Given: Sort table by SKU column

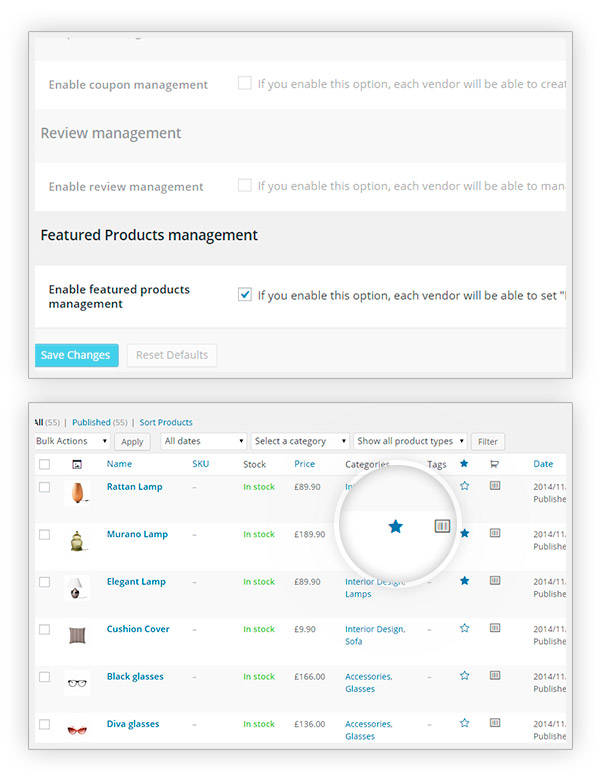Looking at the screenshot, I should (x=200, y=464).
